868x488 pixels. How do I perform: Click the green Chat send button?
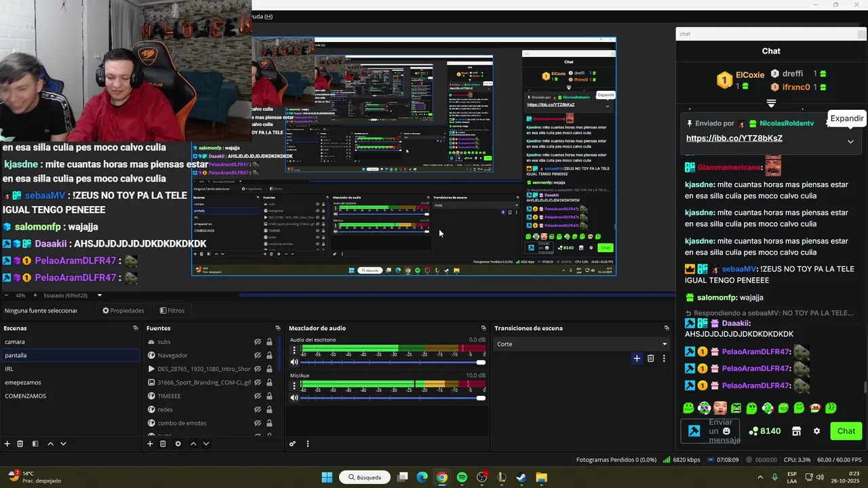pyautogui.click(x=846, y=431)
